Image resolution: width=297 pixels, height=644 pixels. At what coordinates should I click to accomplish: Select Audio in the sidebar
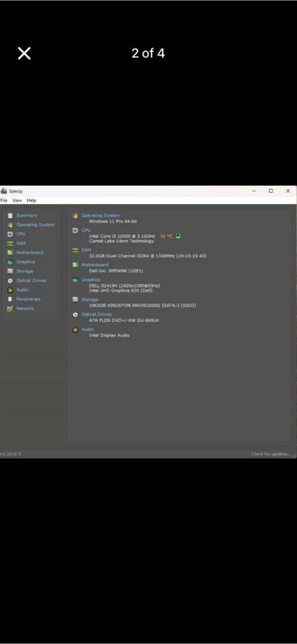[22, 290]
